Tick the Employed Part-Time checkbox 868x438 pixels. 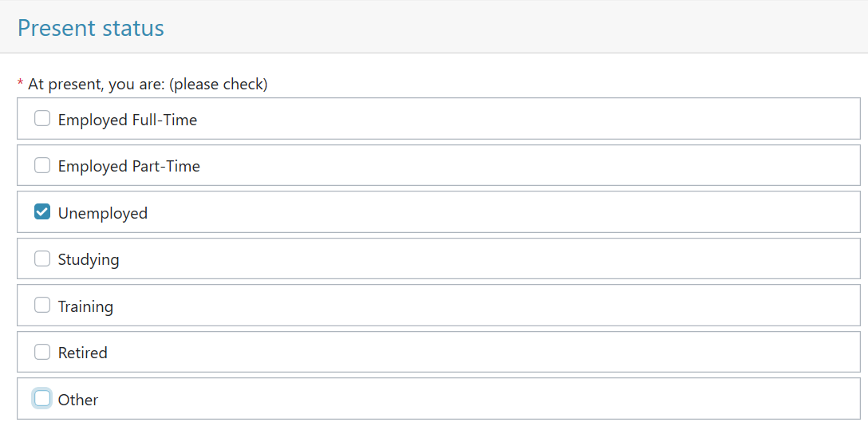[x=42, y=165]
